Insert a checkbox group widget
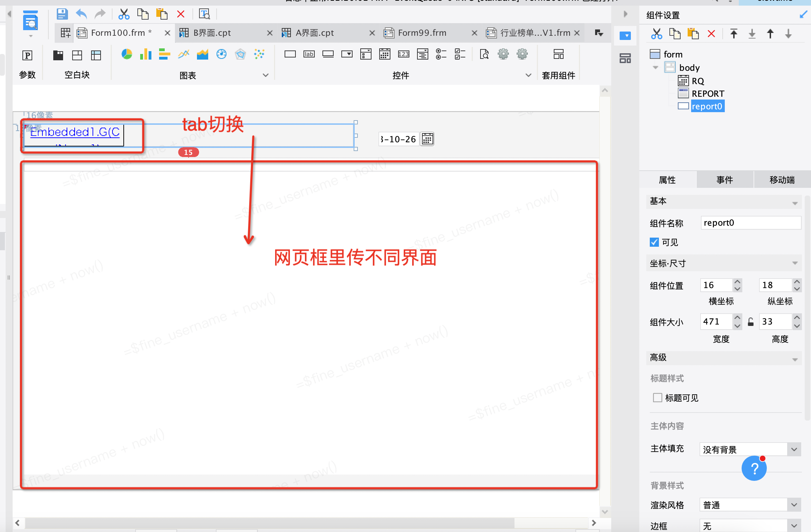The width and height of the screenshot is (811, 532). 460,54
